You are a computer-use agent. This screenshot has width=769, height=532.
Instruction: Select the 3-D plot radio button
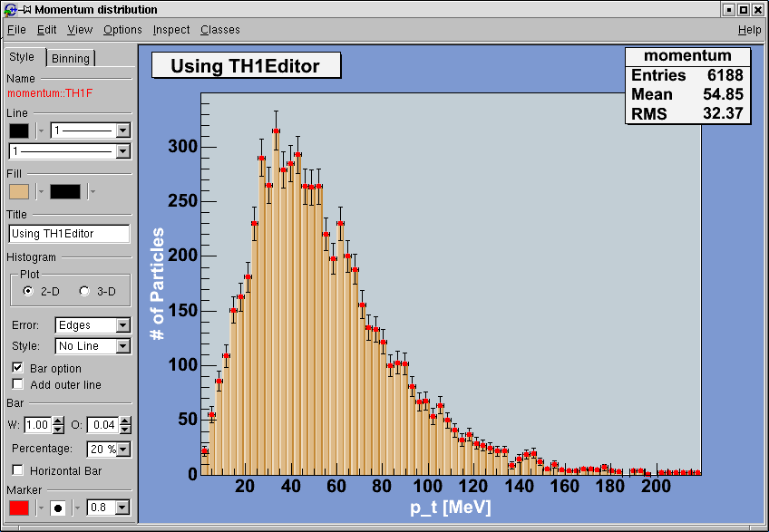(x=84, y=291)
